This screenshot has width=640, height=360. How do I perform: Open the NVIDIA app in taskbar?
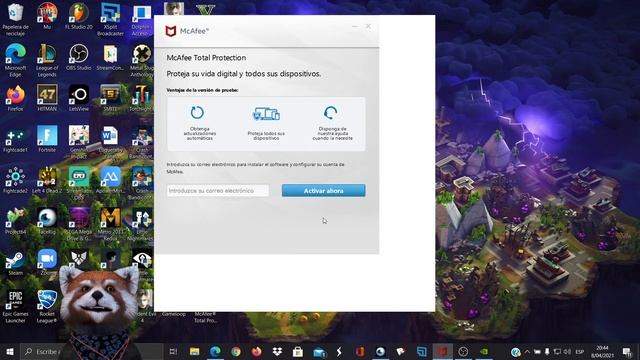click(x=484, y=351)
